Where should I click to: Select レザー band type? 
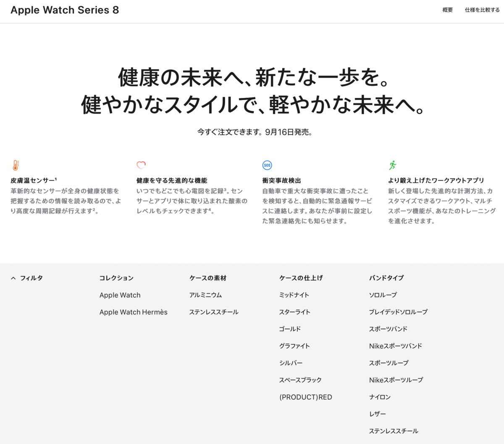click(x=378, y=414)
